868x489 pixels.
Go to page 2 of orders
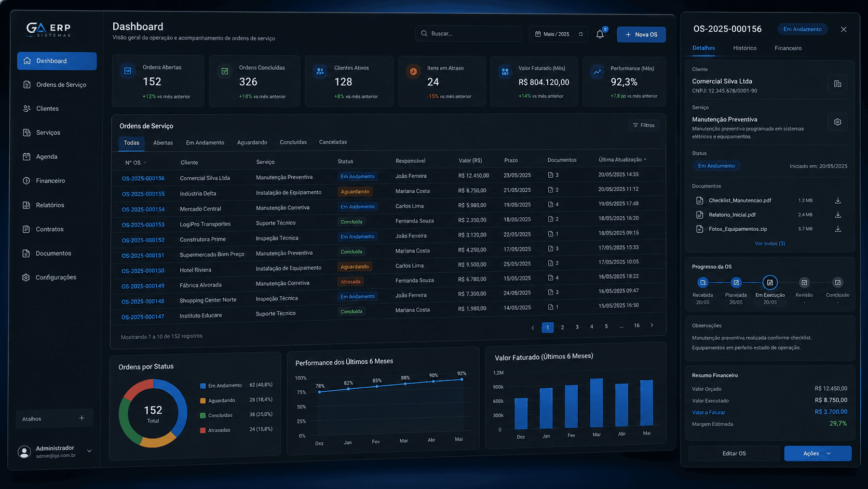click(562, 327)
